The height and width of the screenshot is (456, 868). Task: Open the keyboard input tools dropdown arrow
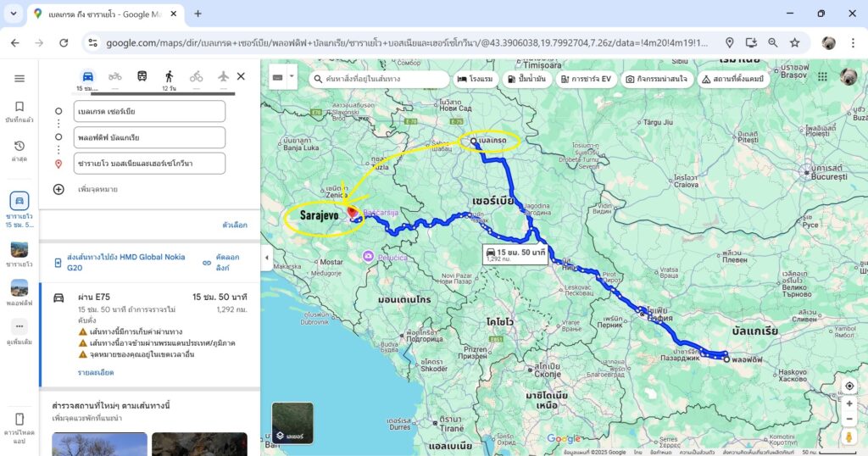(292, 76)
